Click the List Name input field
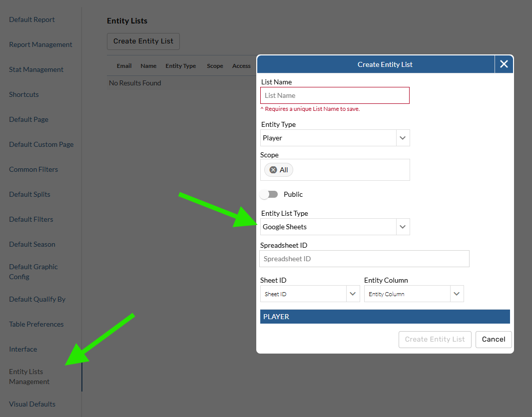This screenshot has height=417, width=532. tap(335, 95)
